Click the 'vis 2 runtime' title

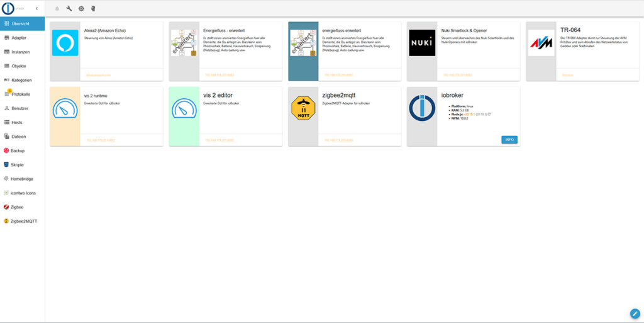pyautogui.click(x=96, y=96)
